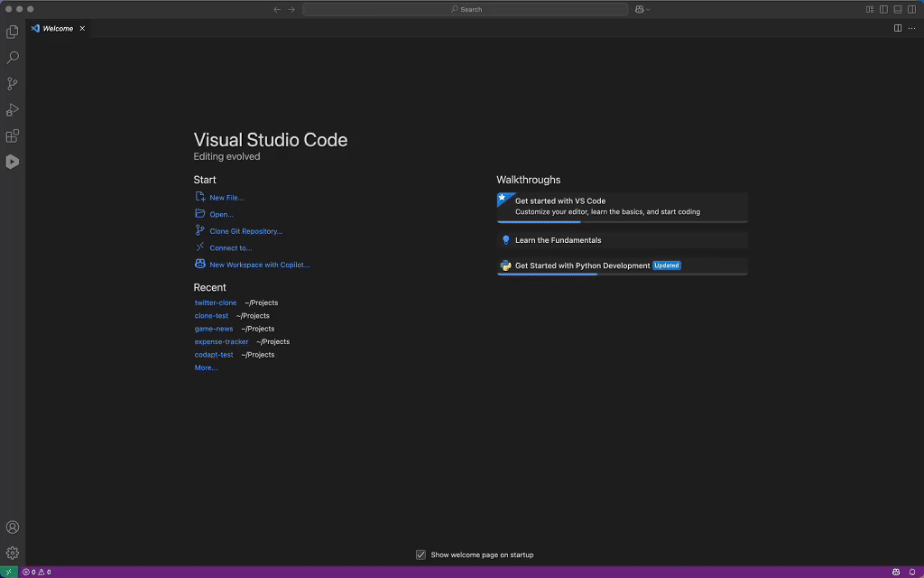
Task: Click the More... recent projects link
Action: 207,368
